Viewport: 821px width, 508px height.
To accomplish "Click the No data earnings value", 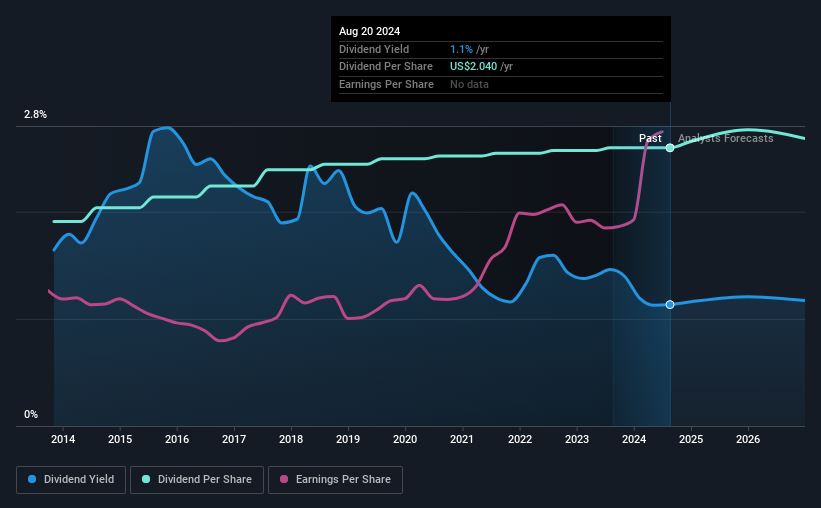I will tap(469, 84).
